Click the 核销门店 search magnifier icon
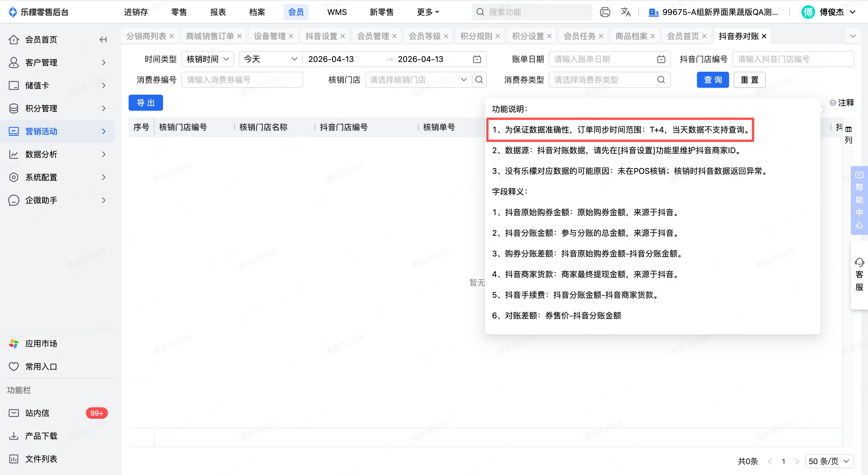The image size is (868, 475). [x=479, y=80]
